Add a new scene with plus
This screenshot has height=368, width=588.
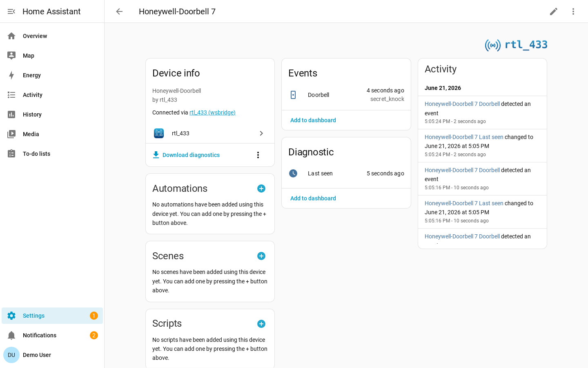coord(261,256)
